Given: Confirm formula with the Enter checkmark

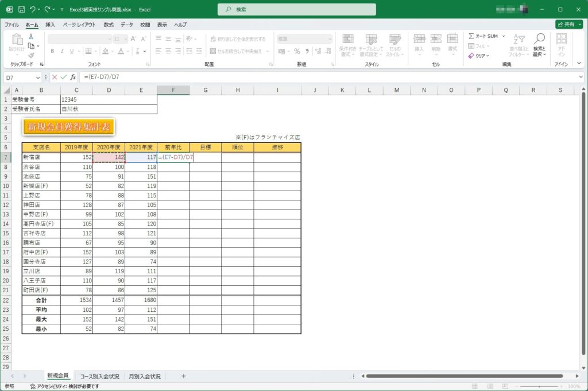Looking at the screenshot, I should pyautogui.click(x=64, y=77).
